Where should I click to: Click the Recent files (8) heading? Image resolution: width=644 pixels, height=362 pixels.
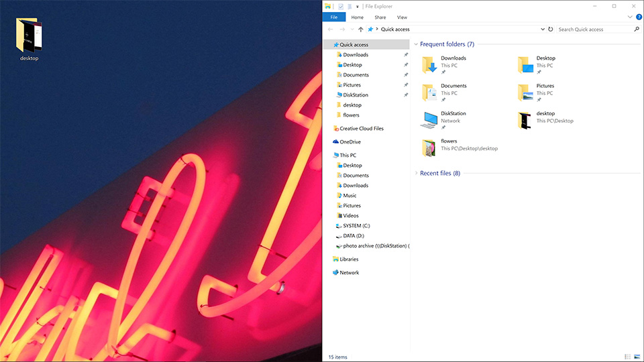(440, 173)
